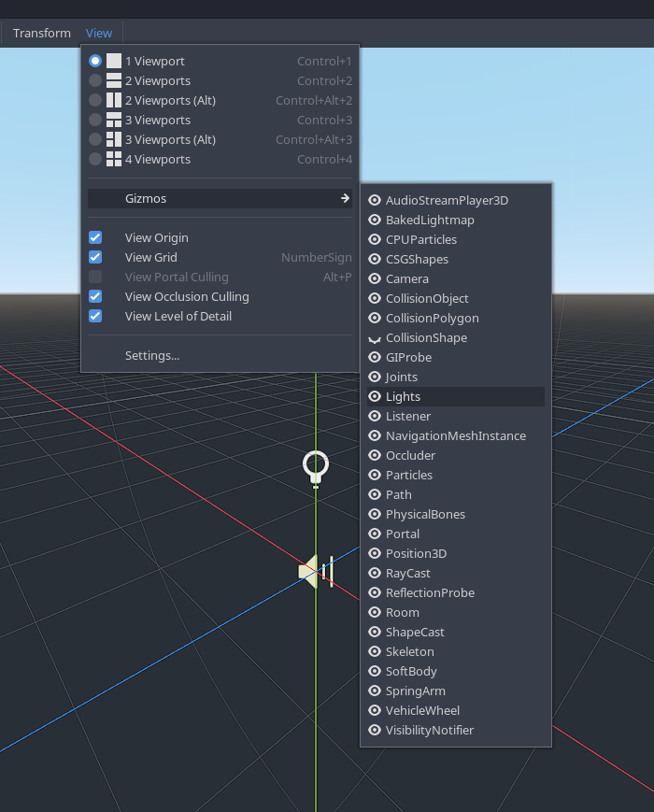Uncheck View Origin checkbox

[95, 237]
